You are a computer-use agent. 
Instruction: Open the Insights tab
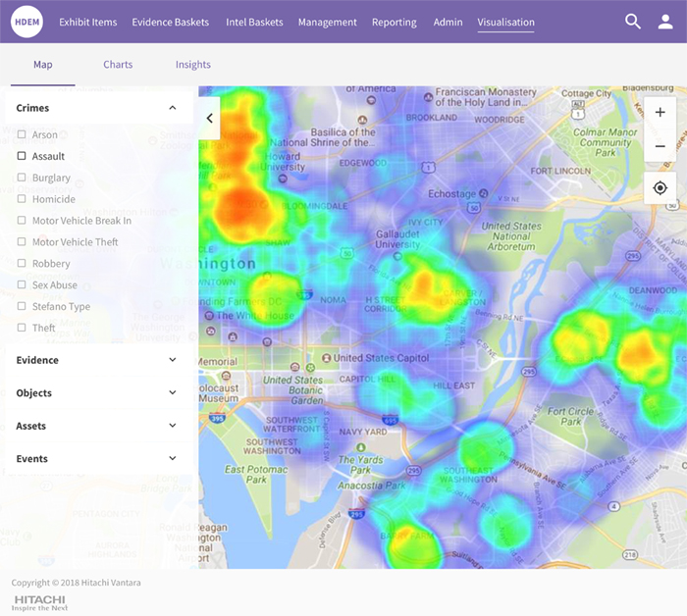coord(192,65)
